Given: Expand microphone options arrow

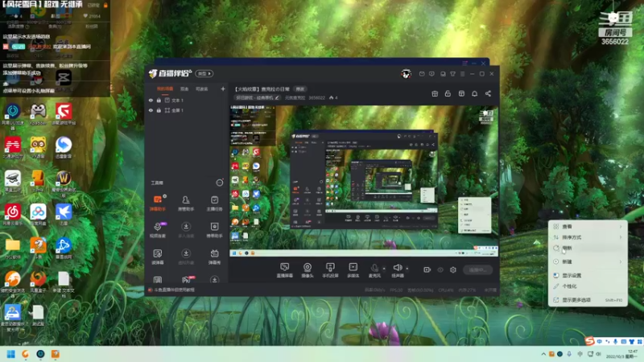Looking at the screenshot, I should (x=384, y=269).
